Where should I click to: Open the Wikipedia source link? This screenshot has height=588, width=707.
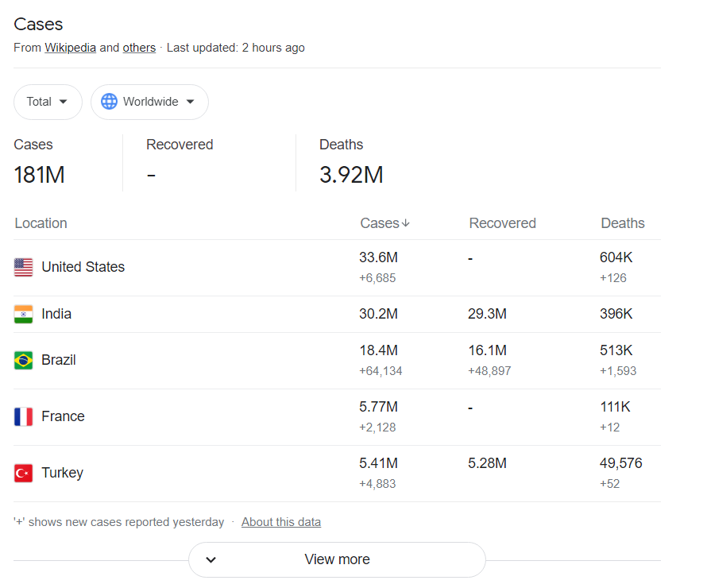(x=71, y=48)
